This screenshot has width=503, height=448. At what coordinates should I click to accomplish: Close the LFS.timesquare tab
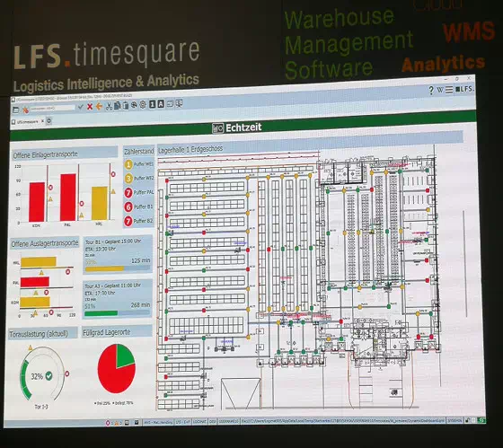point(42,121)
